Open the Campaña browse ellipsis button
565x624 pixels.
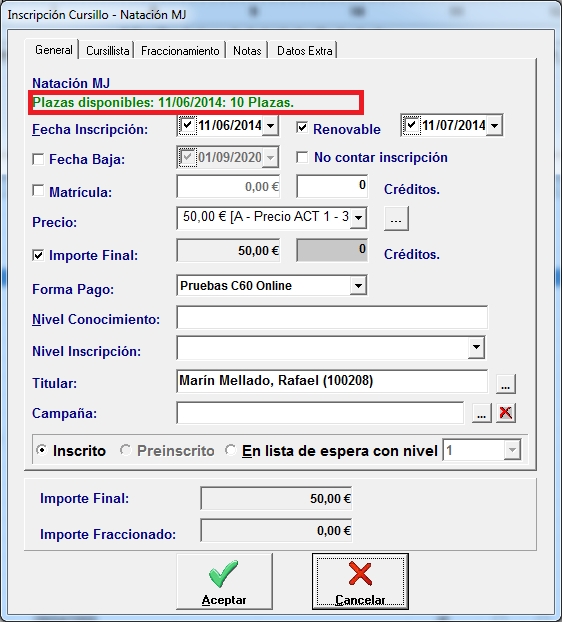tap(481, 413)
